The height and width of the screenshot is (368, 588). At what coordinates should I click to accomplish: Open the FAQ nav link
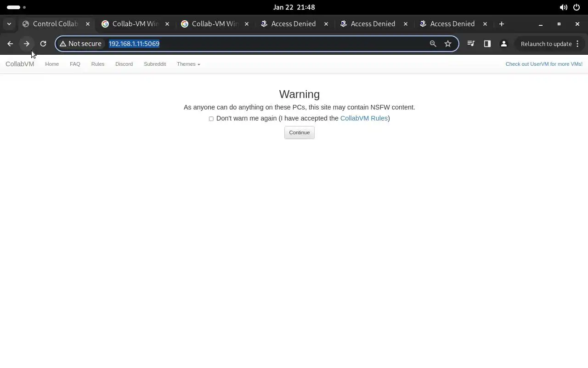75,64
